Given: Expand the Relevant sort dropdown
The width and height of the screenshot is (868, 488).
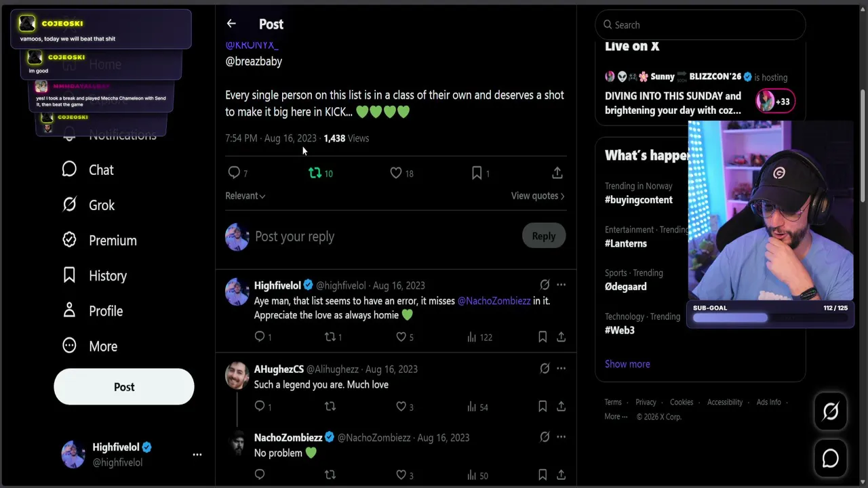Looking at the screenshot, I should pyautogui.click(x=245, y=196).
